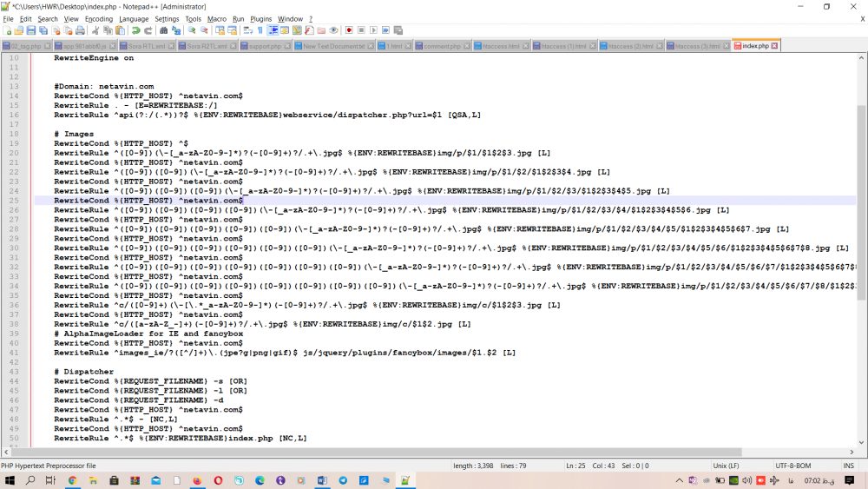Click the Redo toolbar icon
Viewport: 868px width, 489px height.
click(148, 30)
